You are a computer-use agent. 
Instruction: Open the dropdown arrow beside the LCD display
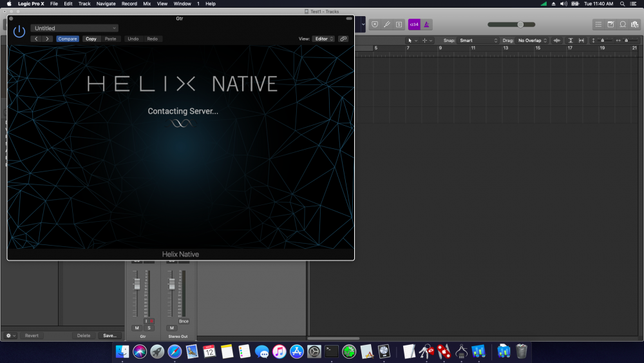363,25
